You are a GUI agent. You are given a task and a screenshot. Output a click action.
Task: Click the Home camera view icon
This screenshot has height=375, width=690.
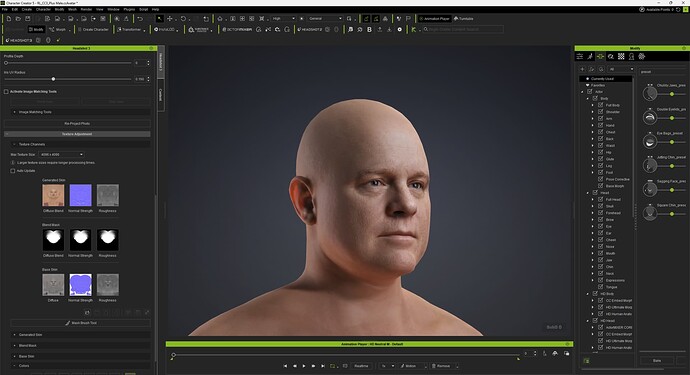coord(220,18)
